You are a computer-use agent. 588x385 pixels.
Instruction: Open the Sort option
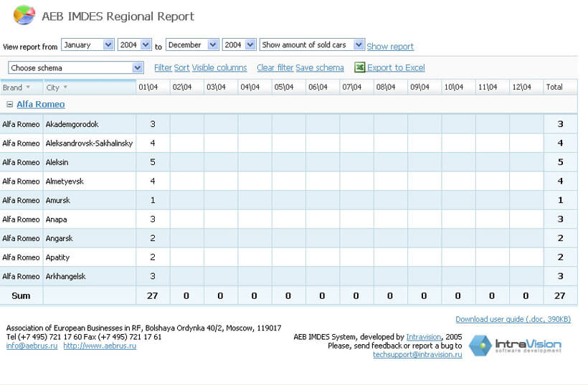[181, 67]
